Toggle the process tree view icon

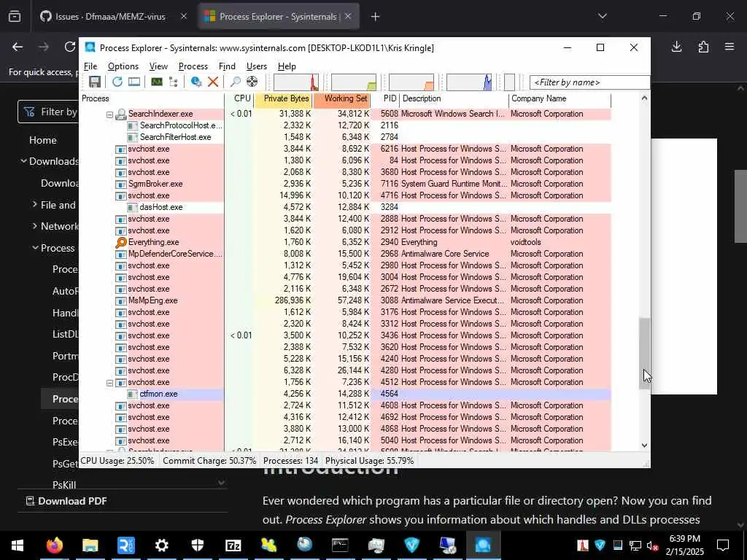click(x=174, y=82)
